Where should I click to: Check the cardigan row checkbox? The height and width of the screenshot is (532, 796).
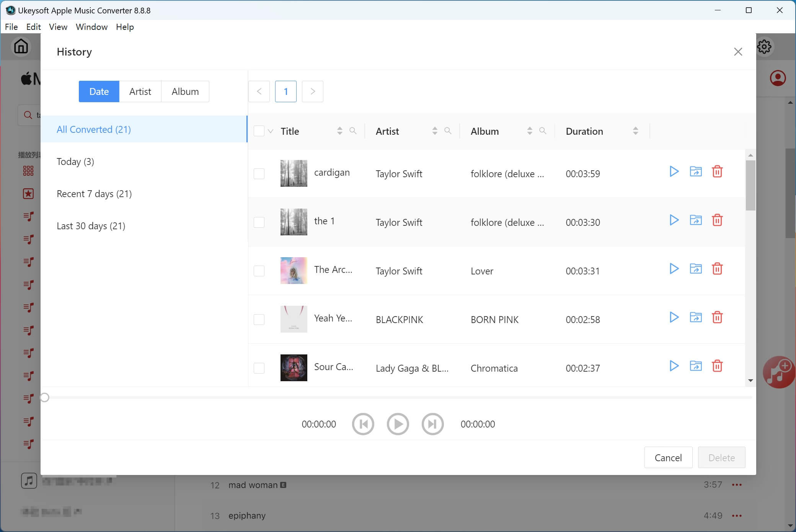259,174
